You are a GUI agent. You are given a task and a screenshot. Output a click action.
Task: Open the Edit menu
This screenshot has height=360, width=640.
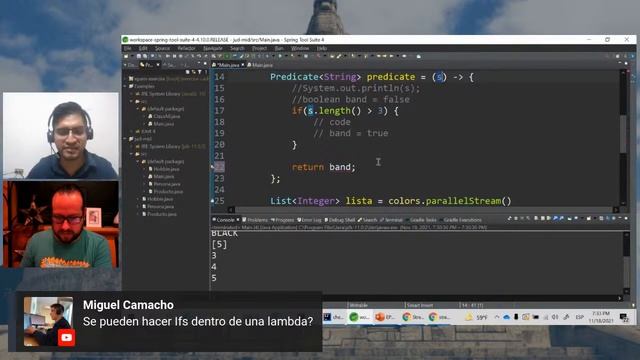point(143,48)
